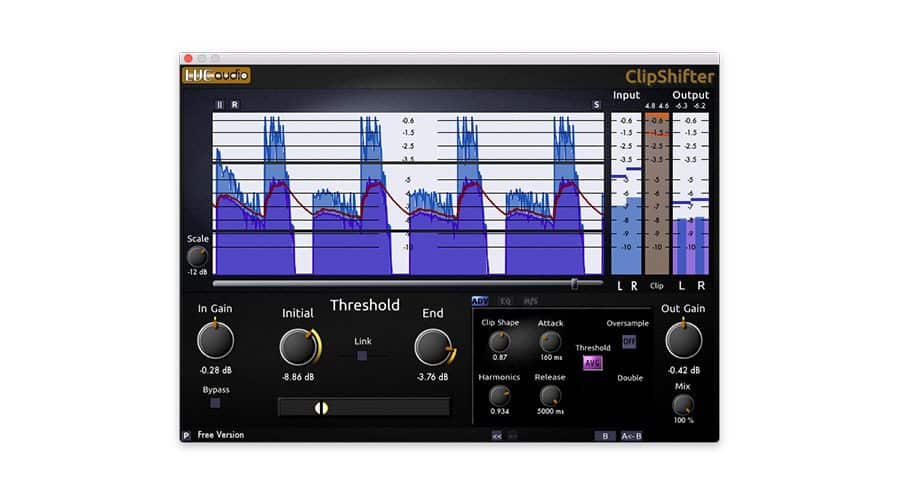The height and width of the screenshot is (500, 900).
Task: Click the Out Gain knob
Action: pyautogui.click(x=684, y=340)
